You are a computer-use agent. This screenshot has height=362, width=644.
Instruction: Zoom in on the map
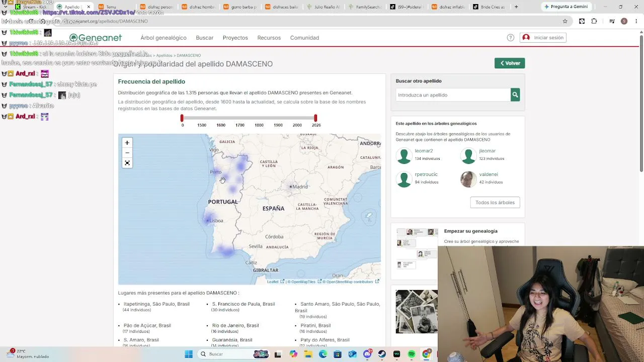tap(127, 143)
